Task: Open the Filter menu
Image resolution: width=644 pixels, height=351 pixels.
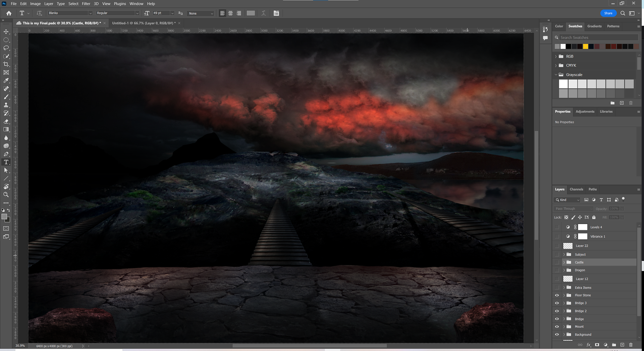Action: coord(86,4)
